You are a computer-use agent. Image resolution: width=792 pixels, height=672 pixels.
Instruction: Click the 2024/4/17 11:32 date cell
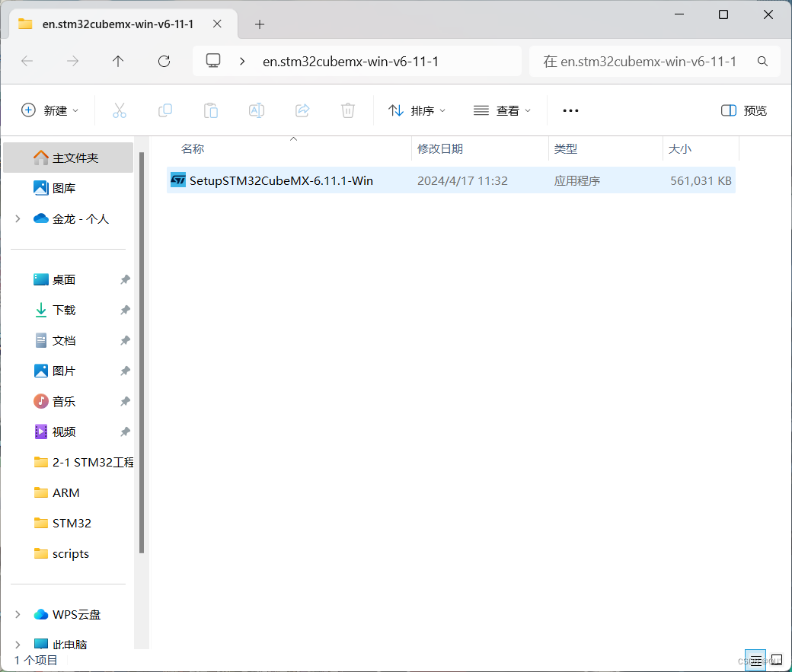tap(462, 181)
